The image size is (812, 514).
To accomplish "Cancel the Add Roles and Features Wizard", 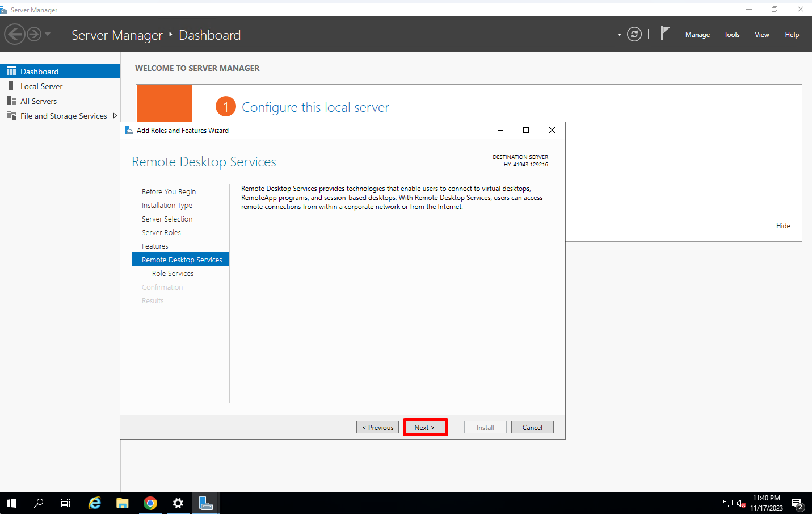I will 532,427.
